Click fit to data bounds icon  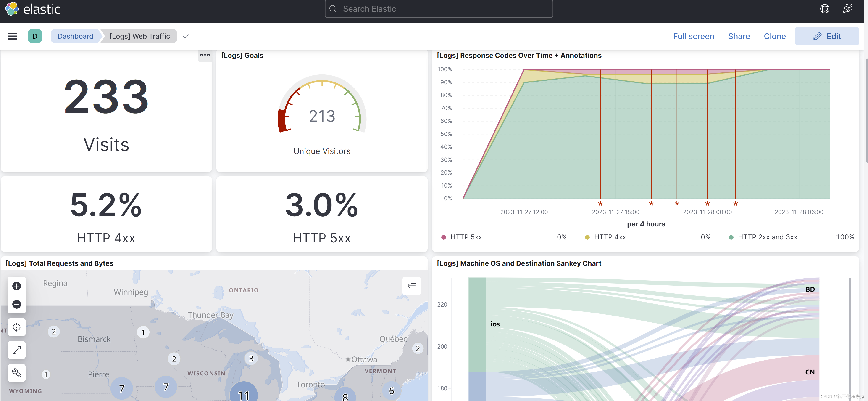coord(16,327)
